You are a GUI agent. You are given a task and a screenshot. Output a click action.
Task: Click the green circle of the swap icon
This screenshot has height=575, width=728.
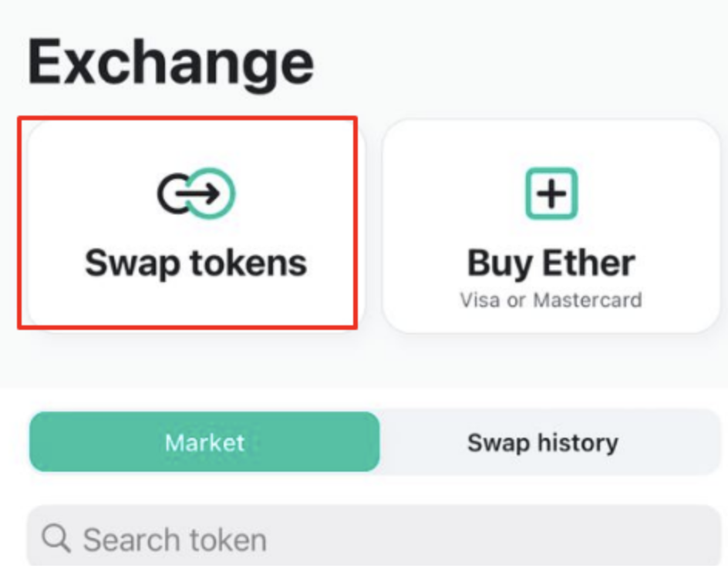(213, 193)
